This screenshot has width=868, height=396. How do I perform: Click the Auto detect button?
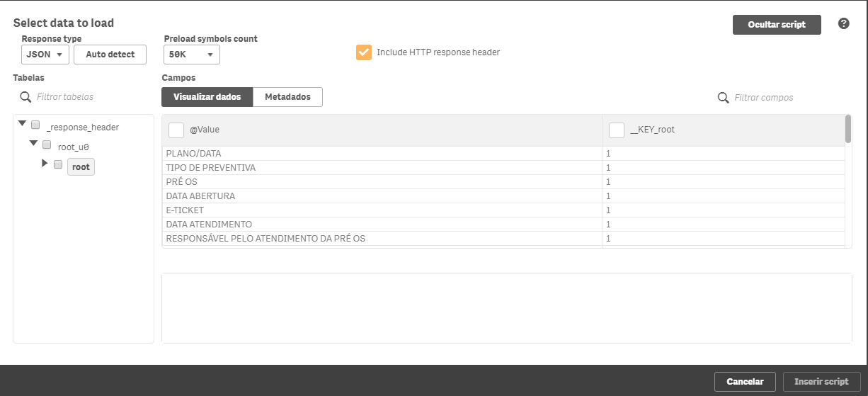pyautogui.click(x=110, y=55)
